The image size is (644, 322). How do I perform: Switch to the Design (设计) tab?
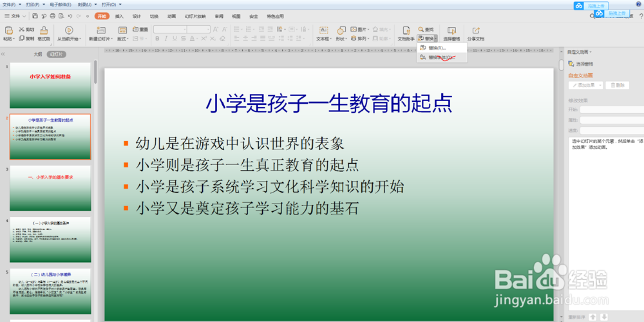tap(137, 17)
